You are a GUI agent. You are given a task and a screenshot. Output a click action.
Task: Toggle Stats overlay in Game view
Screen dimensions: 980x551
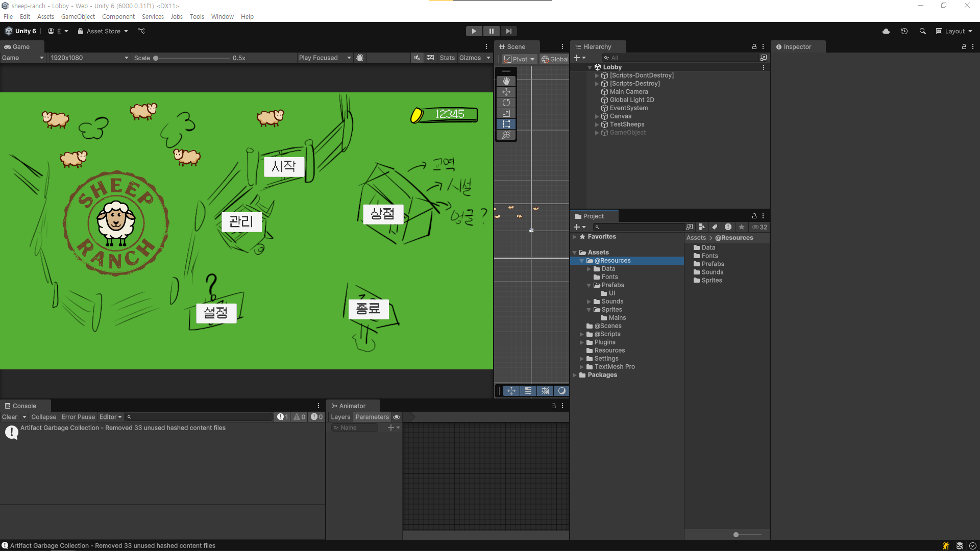447,58
